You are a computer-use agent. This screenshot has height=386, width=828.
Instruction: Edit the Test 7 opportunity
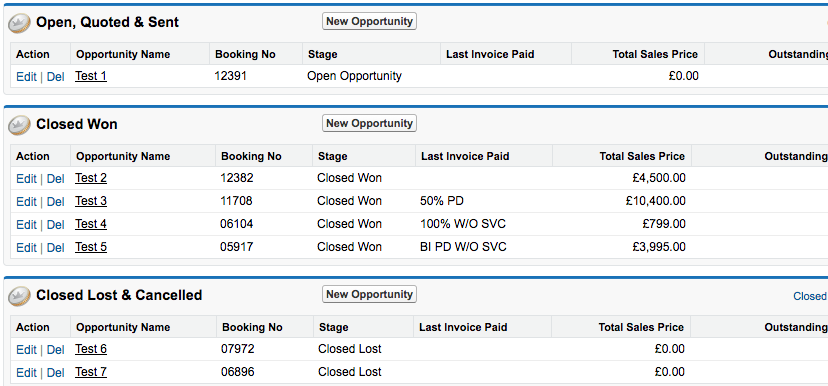[x=26, y=373]
